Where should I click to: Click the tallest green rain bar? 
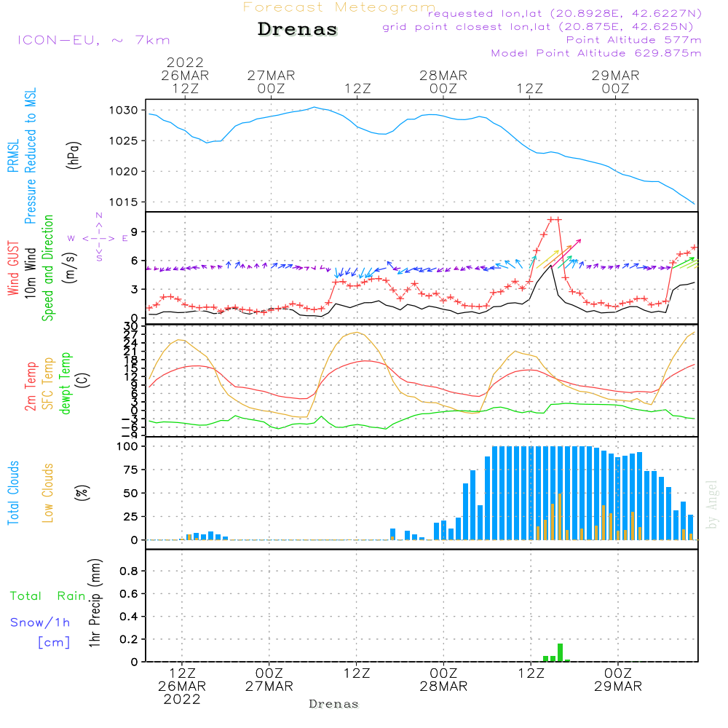pyautogui.click(x=561, y=652)
